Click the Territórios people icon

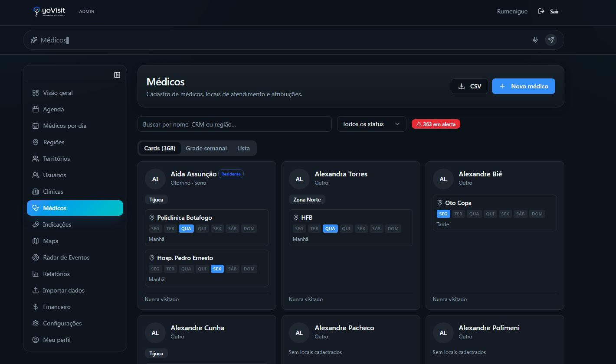(x=36, y=159)
